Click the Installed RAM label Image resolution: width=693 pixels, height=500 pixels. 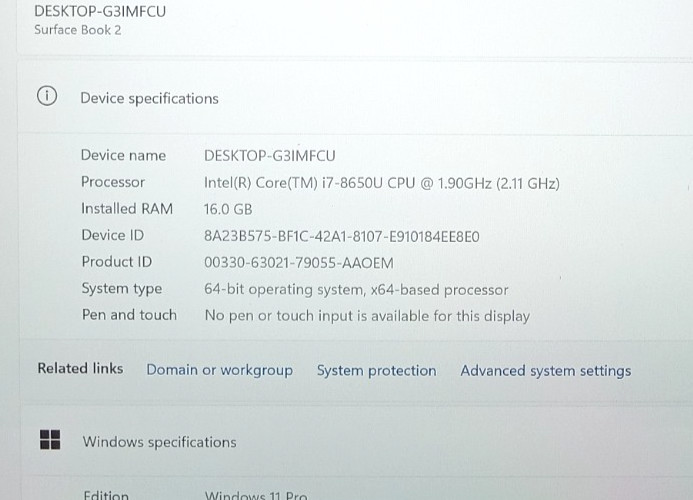pyautogui.click(x=127, y=209)
